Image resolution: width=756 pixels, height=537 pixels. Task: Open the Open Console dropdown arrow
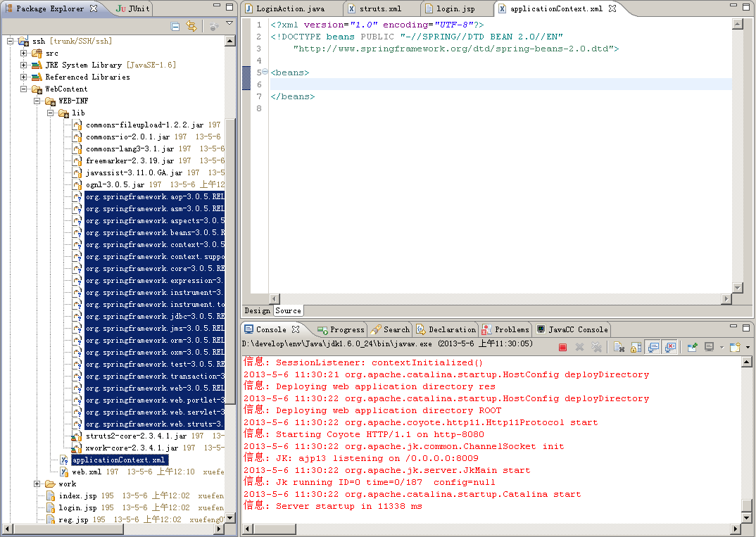748,347
